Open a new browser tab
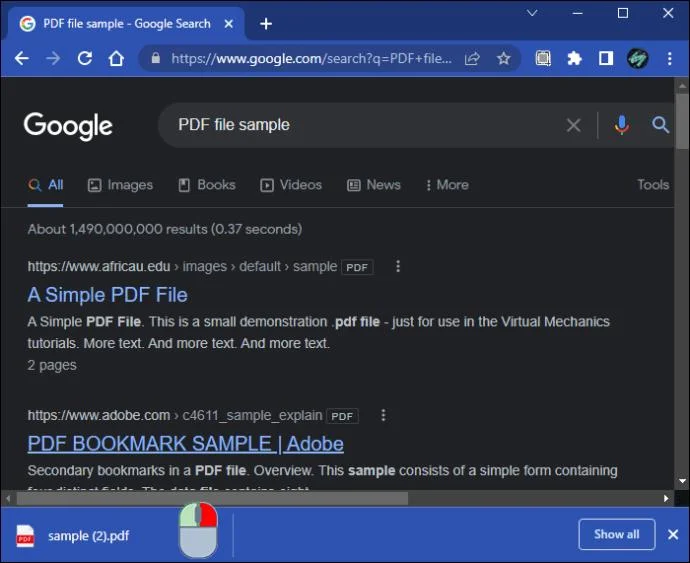The height and width of the screenshot is (563, 690). point(266,24)
